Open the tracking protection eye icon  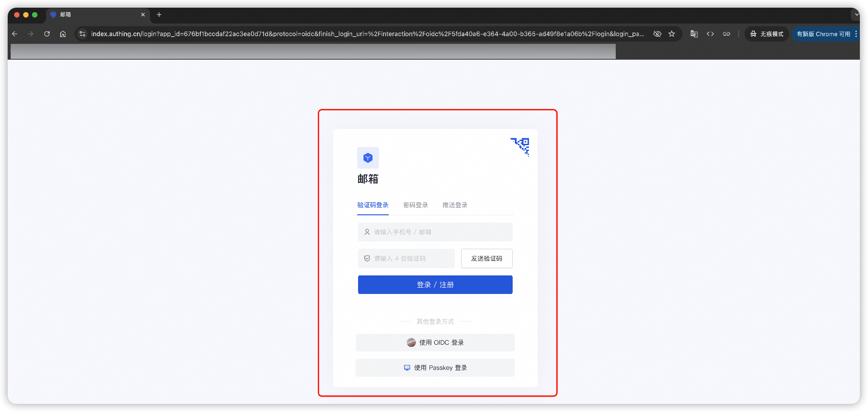tap(657, 34)
